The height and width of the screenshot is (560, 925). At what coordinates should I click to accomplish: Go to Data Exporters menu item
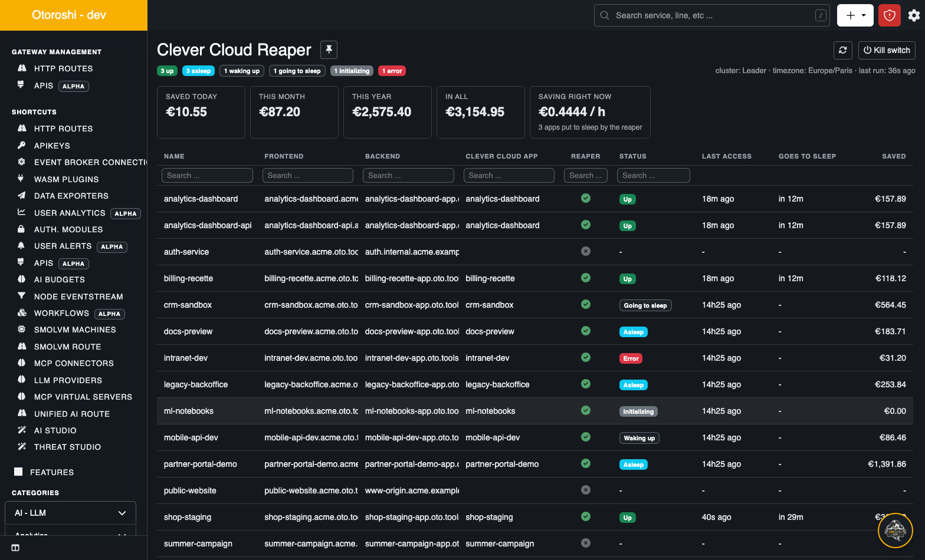pyautogui.click(x=71, y=196)
